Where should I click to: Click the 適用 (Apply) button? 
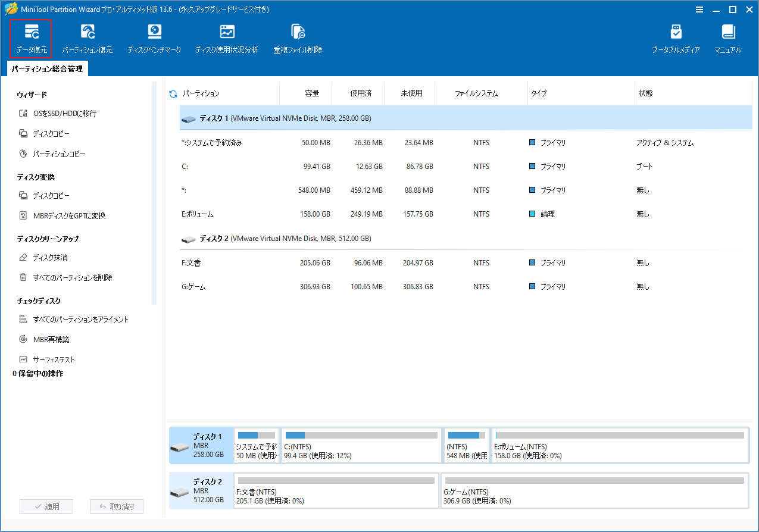pyautogui.click(x=46, y=506)
